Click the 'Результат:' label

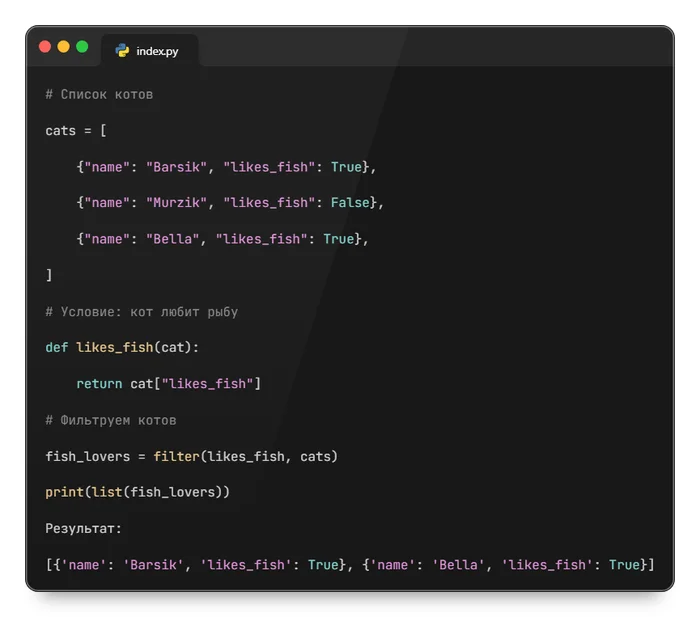coord(83,529)
